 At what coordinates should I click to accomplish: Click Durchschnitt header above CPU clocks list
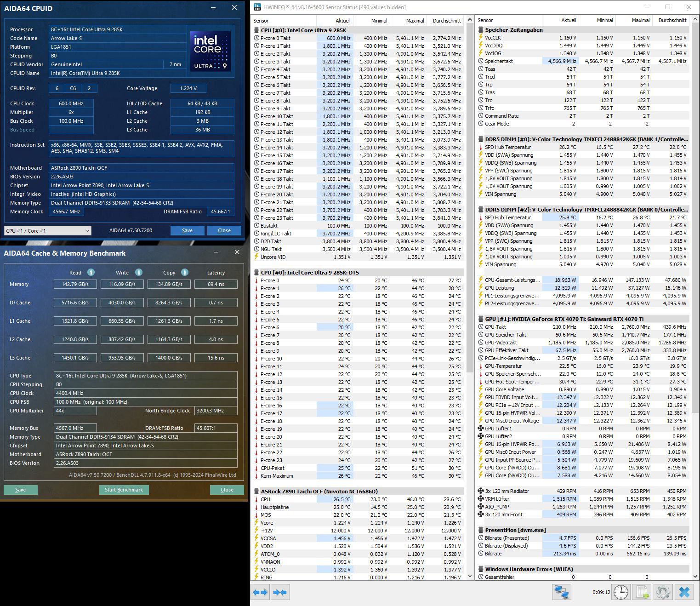coord(446,21)
